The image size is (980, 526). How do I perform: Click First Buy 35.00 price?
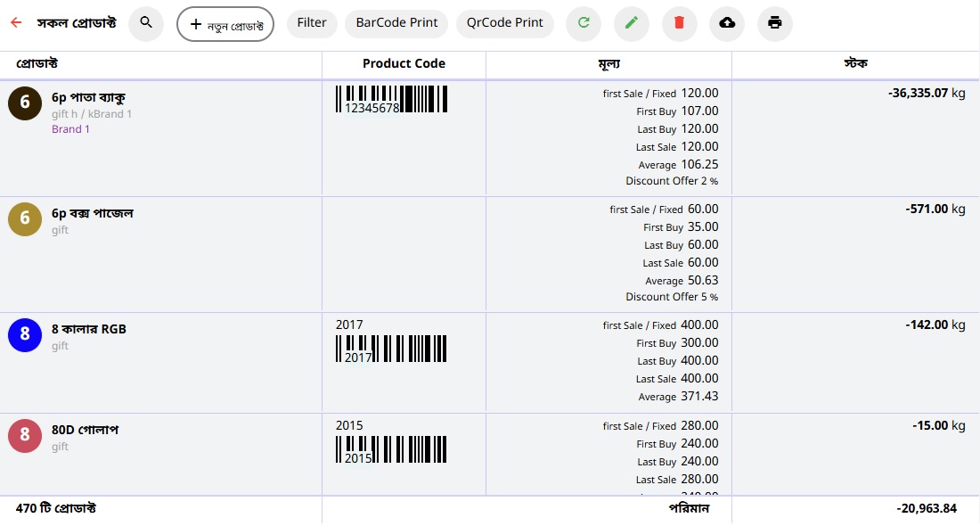681,227
